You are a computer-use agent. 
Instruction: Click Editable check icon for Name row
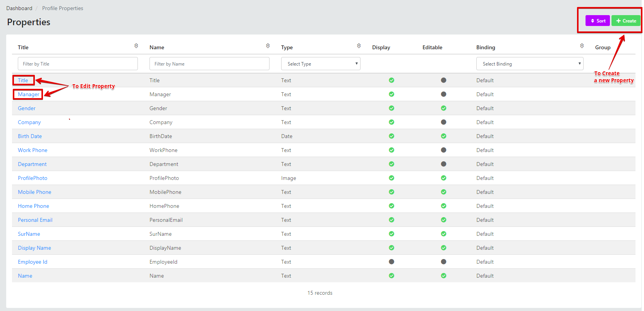[443, 276]
